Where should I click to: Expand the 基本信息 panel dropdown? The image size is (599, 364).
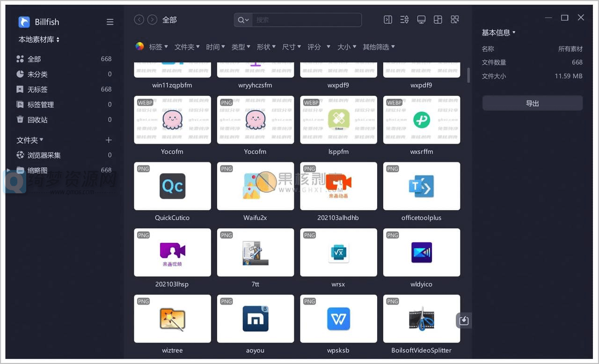point(498,32)
